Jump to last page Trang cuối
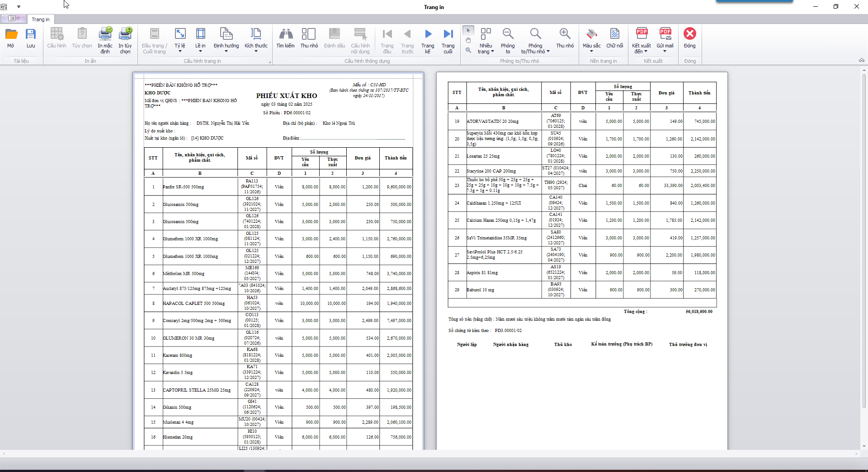 [448, 40]
